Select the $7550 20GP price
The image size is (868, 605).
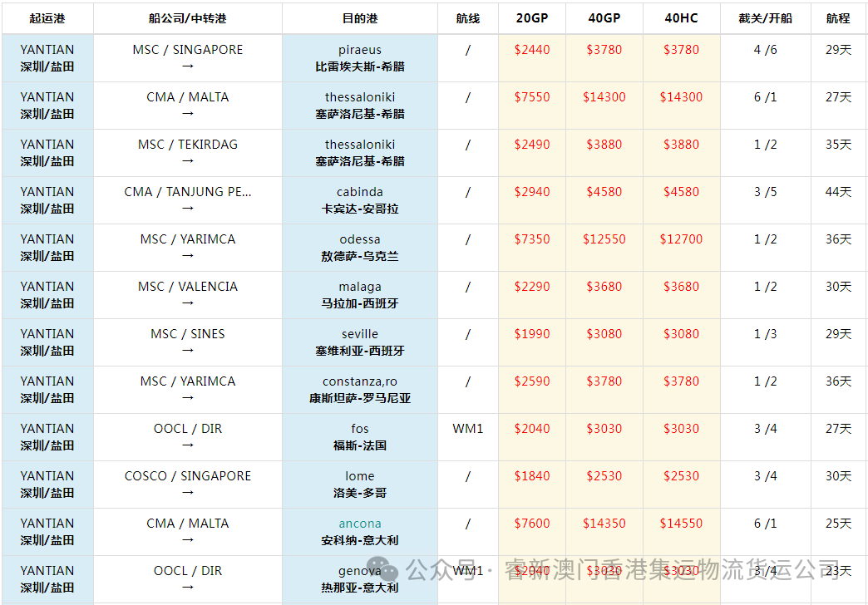coord(532,97)
